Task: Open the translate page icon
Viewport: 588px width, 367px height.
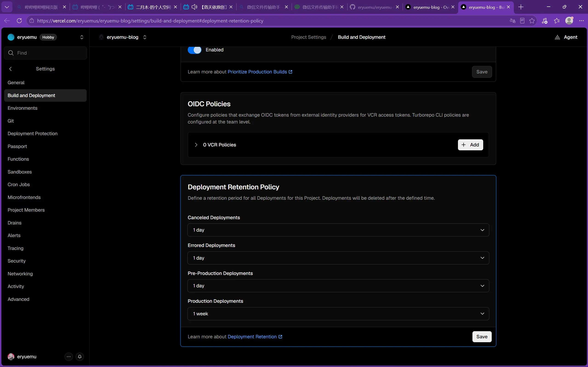Action: tap(512, 21)
